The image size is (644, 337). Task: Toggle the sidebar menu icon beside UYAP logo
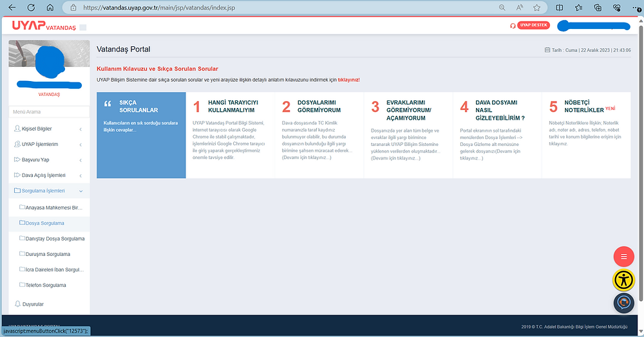(x=82, y=27)
